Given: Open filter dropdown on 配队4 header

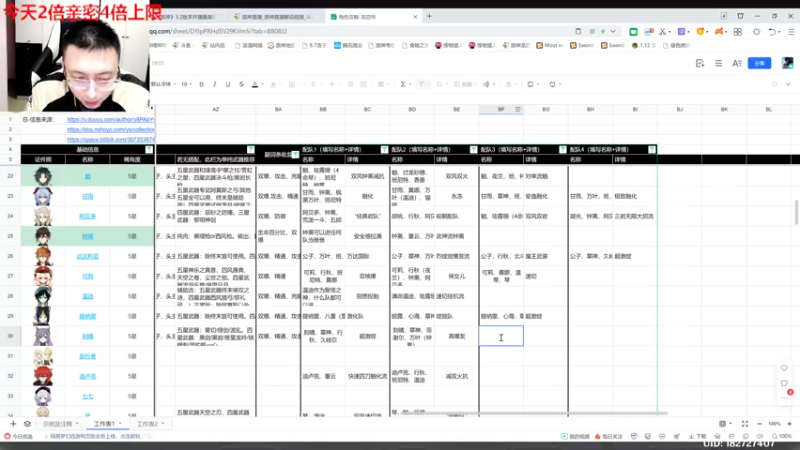Looking at the screenshot, I should point(652,149).
